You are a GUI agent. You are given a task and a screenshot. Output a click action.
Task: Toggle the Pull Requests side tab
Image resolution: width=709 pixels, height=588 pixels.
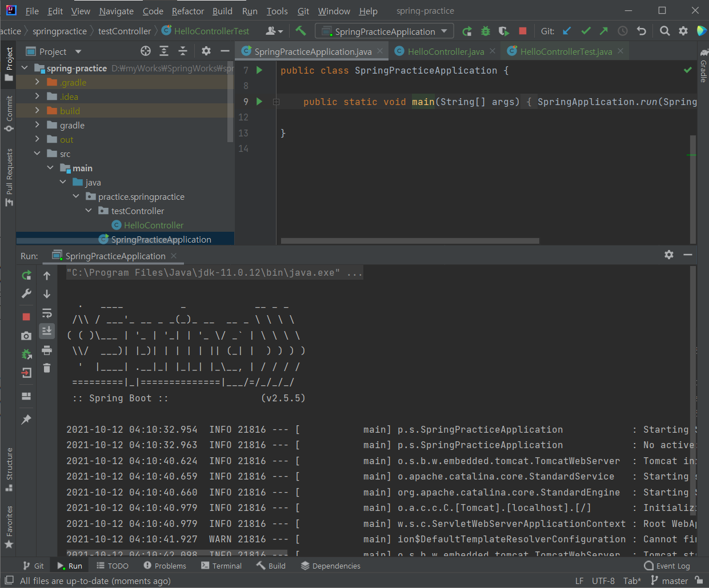pos(9,178)
